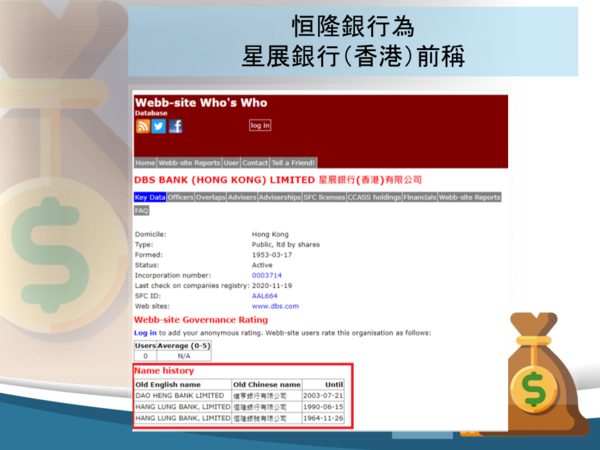The height and width of the screenshot is (450, 600).
Task: Click the Webb-site Governance Rating heading
Action: [x=201, y=320]
